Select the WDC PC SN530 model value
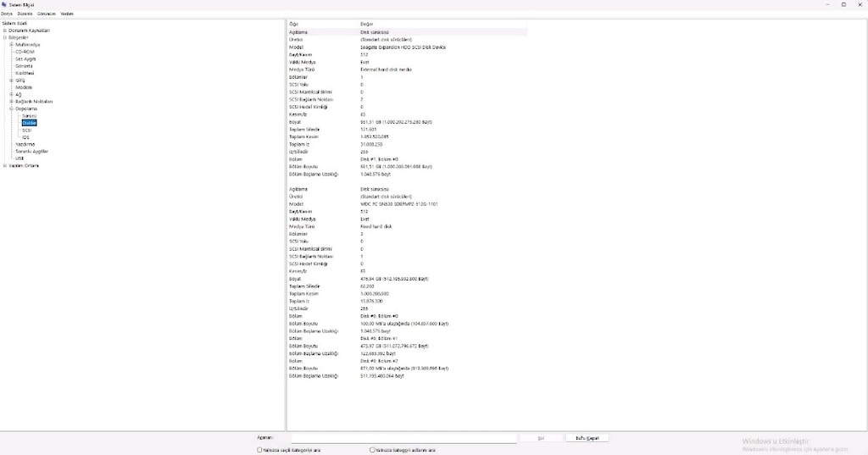This screenshot has height=455, width=868. pyautogui.click(x=399, y=204)
